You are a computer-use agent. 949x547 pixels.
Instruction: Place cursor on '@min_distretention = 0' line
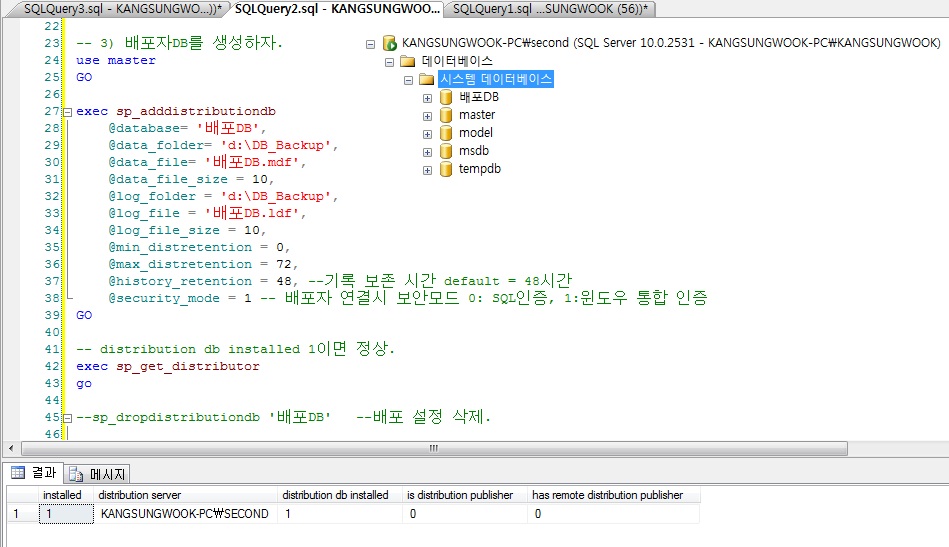[x=199, y=247]
